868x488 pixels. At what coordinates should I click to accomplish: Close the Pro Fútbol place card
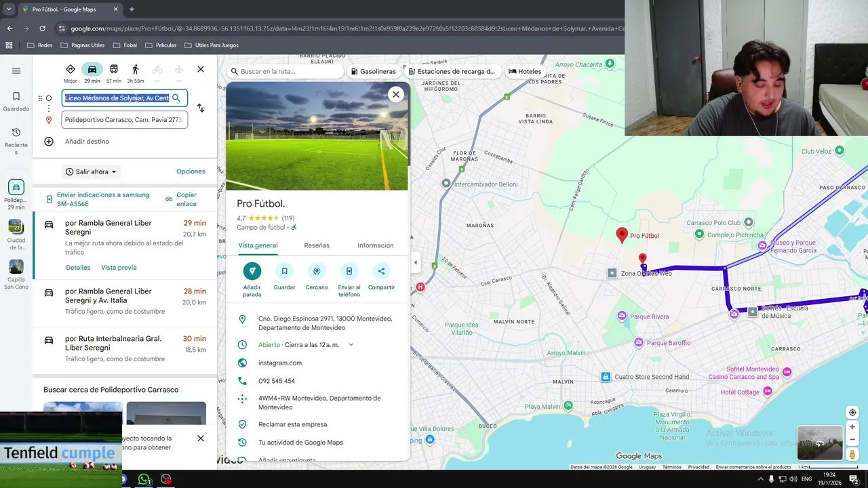click(396, 95)
